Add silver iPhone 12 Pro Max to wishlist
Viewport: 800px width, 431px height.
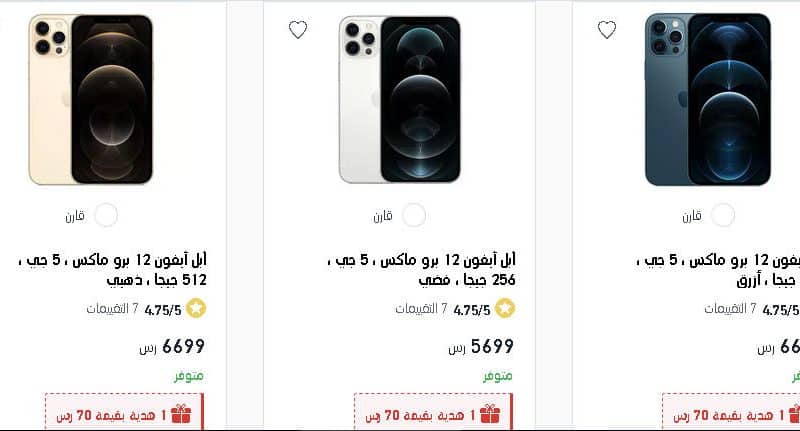tap(298, 30)
